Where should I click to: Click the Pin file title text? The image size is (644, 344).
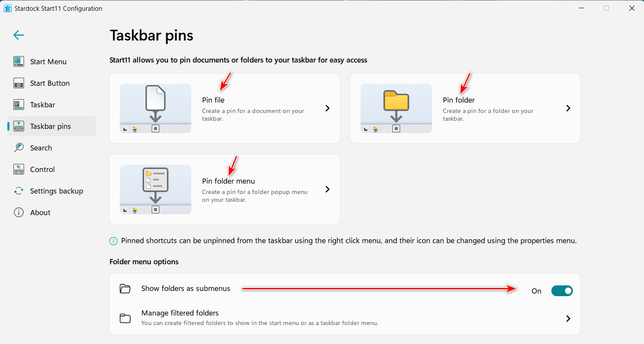coord(213,100)
